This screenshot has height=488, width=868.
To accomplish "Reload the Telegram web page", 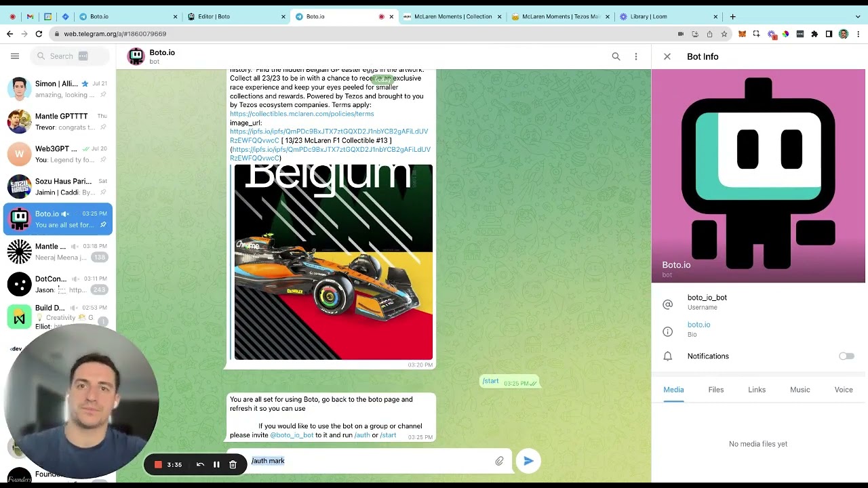I will pyautogui.click(x=39, y=34).
